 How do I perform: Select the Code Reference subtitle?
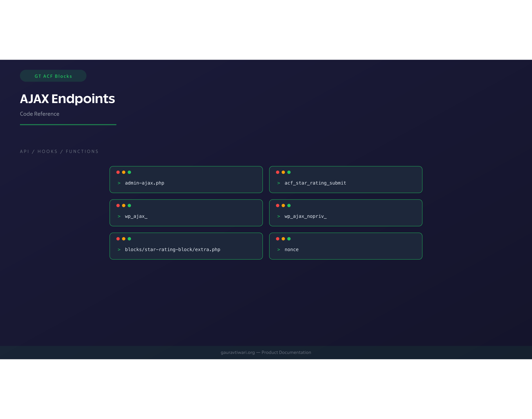(39, 114)
